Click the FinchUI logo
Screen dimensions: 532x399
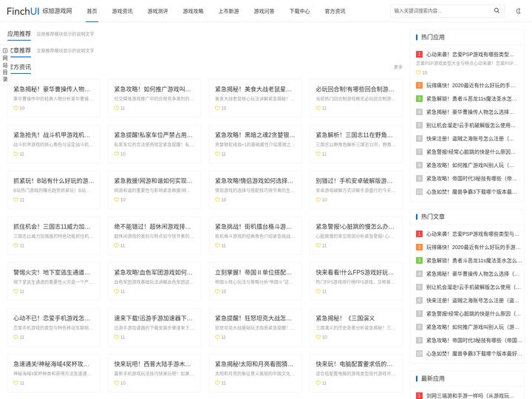[23, 11]
